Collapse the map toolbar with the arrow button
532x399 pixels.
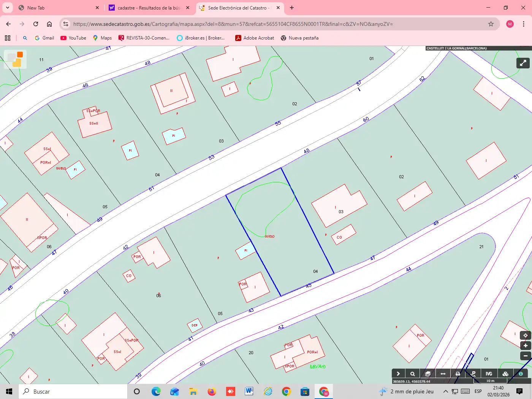pos(398,374)
